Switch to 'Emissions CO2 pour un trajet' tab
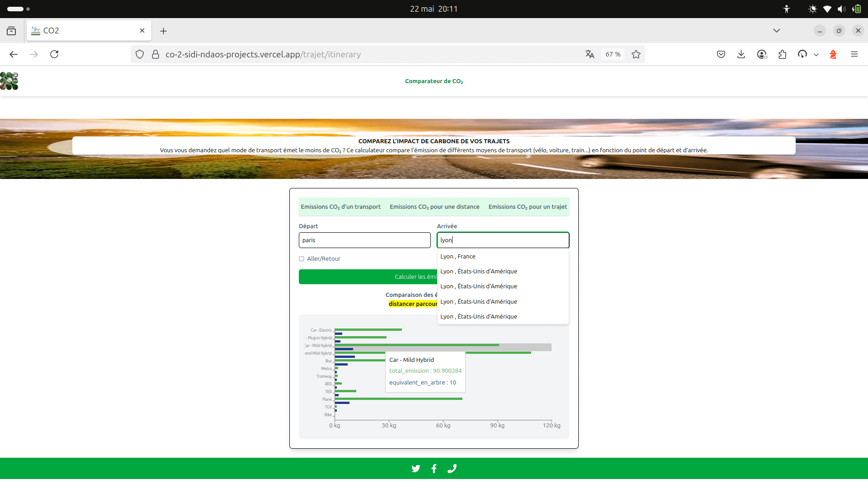868x488 pixels. [527, 206]
